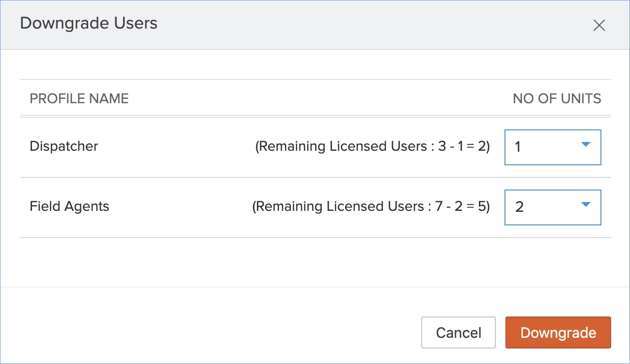Click empty space between the two column headers
This screenshot has width=630, height=364.
(x=315, y=98)
